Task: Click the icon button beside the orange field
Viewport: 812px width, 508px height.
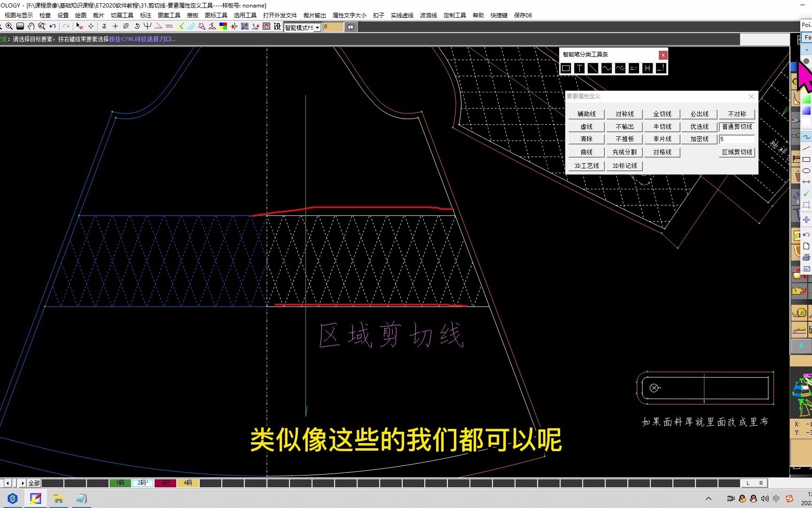Action: [351, 27]
